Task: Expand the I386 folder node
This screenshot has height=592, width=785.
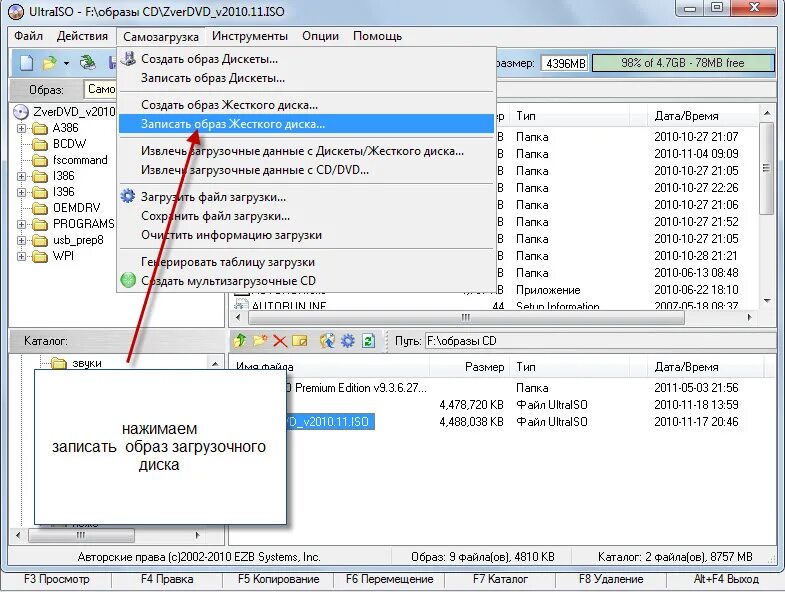Action: click(x=21, y=176)
